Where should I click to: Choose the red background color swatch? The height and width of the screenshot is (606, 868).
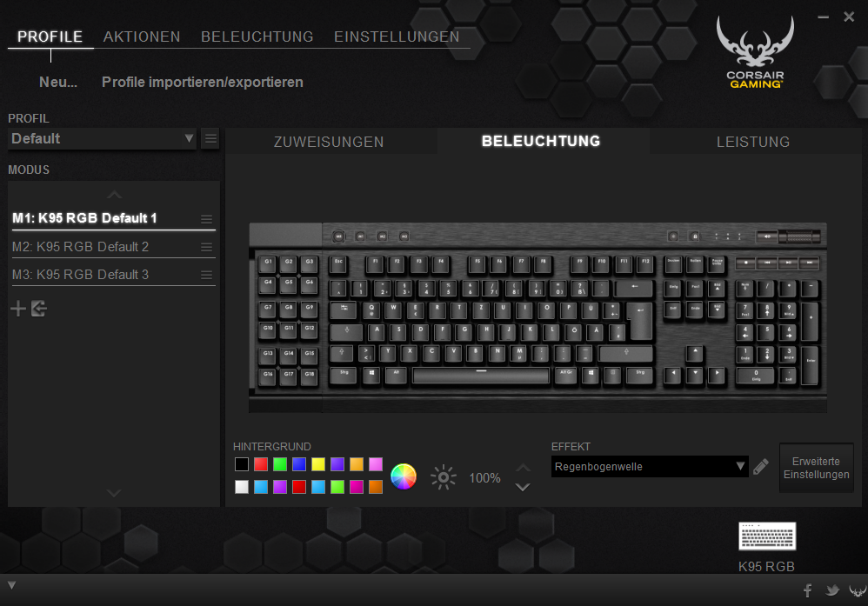[261, 463]
